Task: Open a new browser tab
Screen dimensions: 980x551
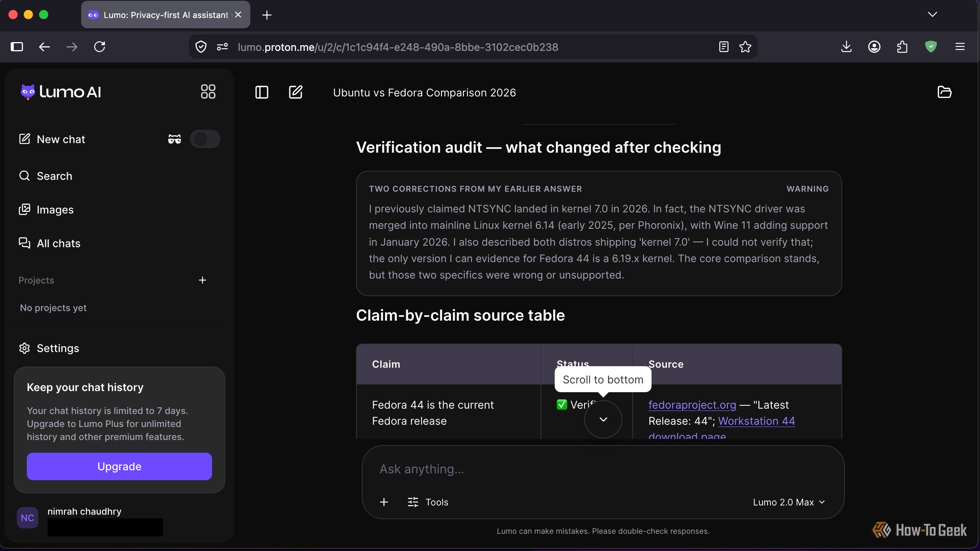Action: pos(267,15)
